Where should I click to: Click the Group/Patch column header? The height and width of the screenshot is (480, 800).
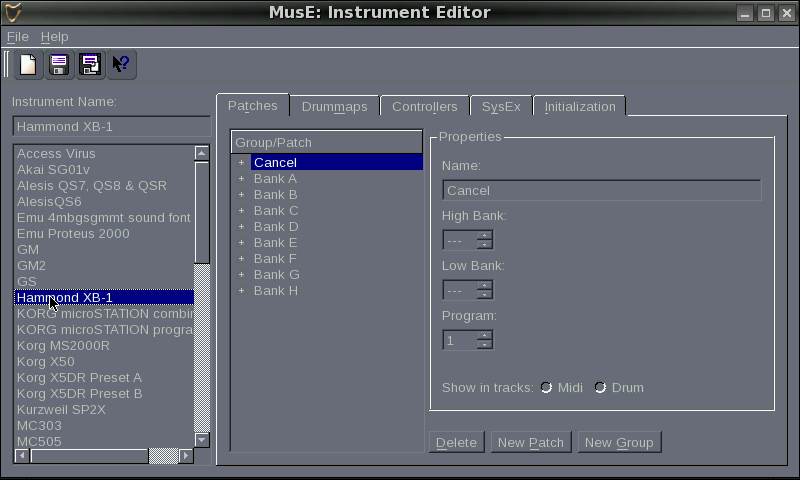click(327, 142)
